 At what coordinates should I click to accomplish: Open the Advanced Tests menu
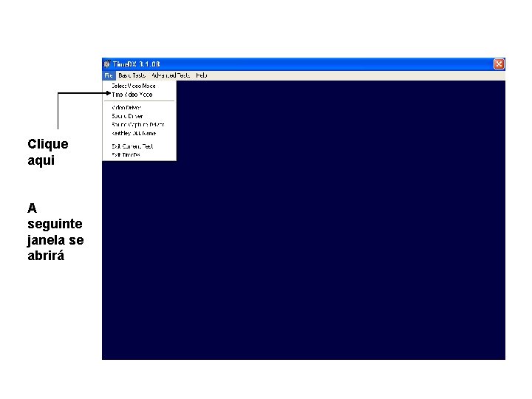click(x=171, y=75)
